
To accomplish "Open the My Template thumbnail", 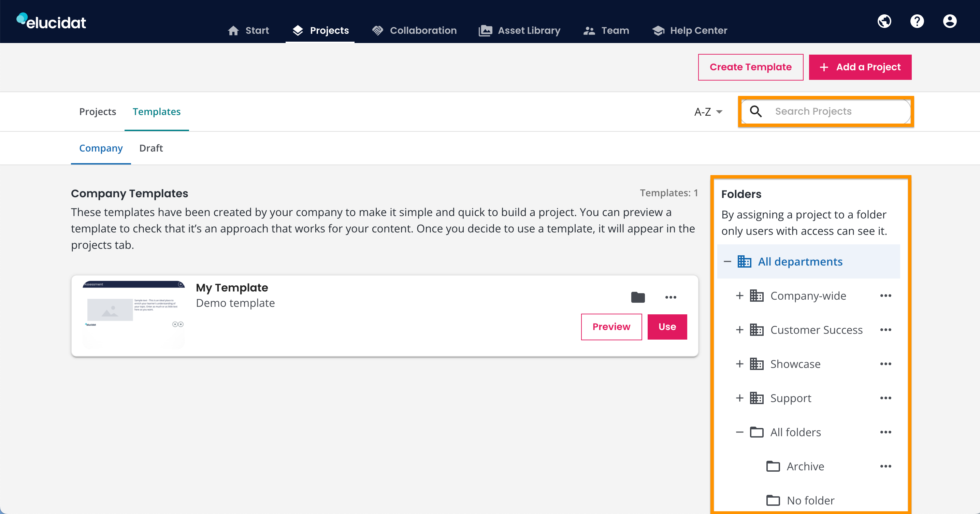I will [133, 315].
